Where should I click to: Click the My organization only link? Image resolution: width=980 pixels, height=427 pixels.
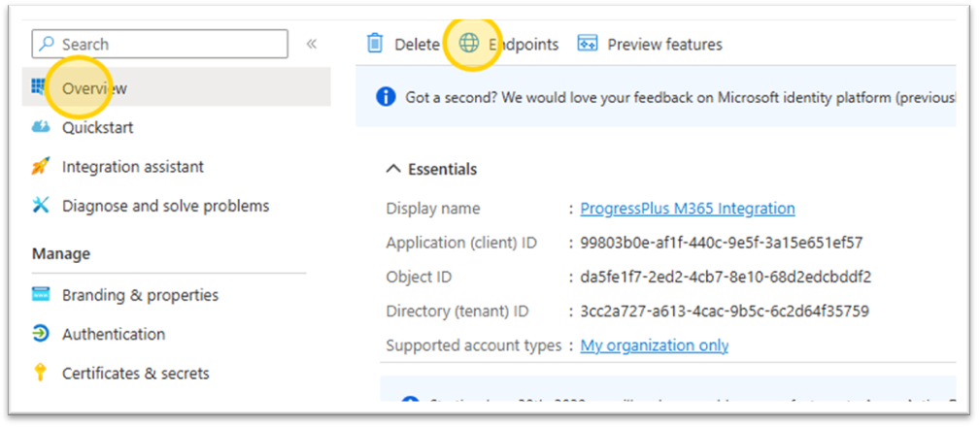coord(654,345)
